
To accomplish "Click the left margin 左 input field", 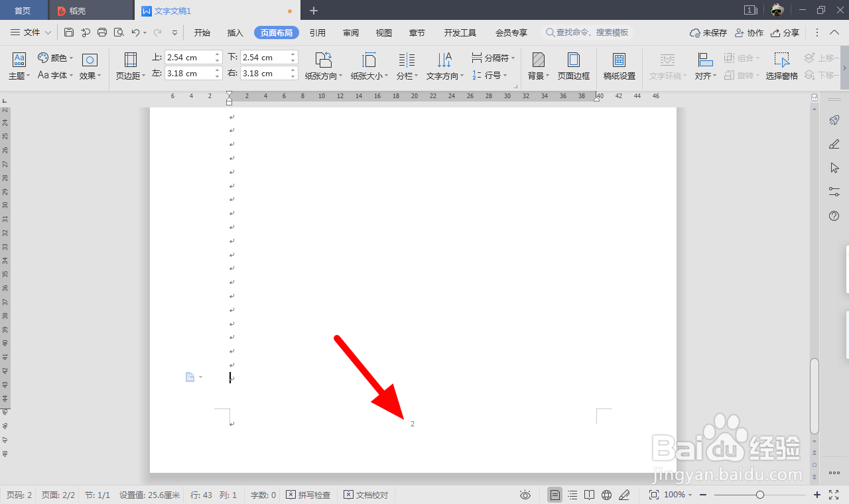I will (x=188, y=74).
